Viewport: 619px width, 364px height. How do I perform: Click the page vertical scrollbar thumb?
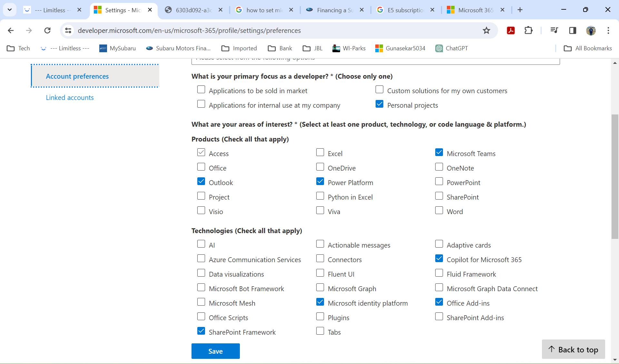click(615, 176)
